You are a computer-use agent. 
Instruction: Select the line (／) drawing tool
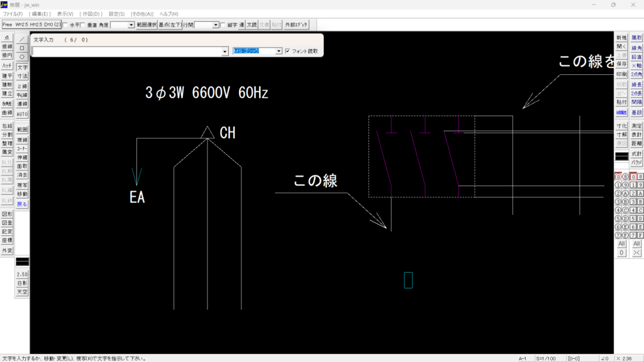pyautogui.click(x=22, y=38)
